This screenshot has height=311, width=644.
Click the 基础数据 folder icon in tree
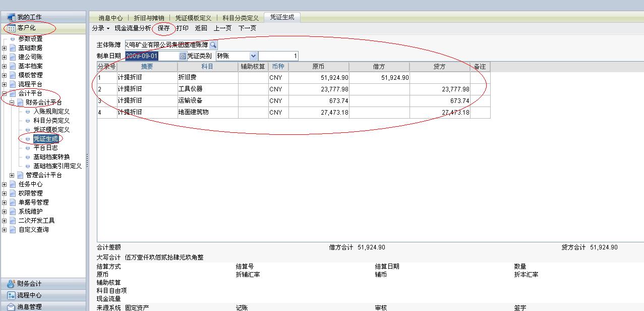coord(13,48)
